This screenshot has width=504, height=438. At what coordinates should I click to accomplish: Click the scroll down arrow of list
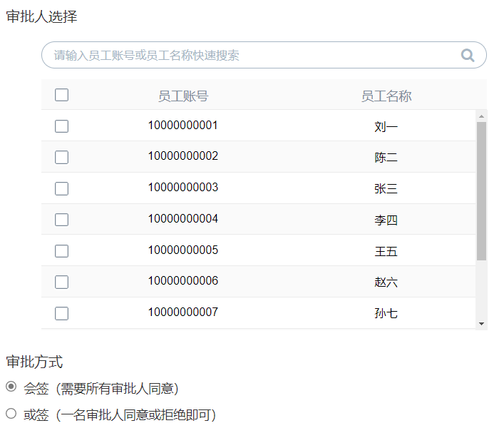point(481,324)
